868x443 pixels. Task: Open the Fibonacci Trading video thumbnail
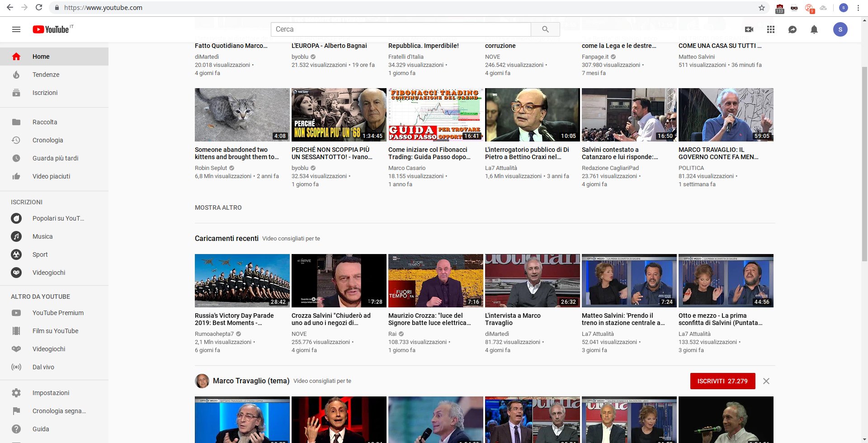[x=436, y=115]
